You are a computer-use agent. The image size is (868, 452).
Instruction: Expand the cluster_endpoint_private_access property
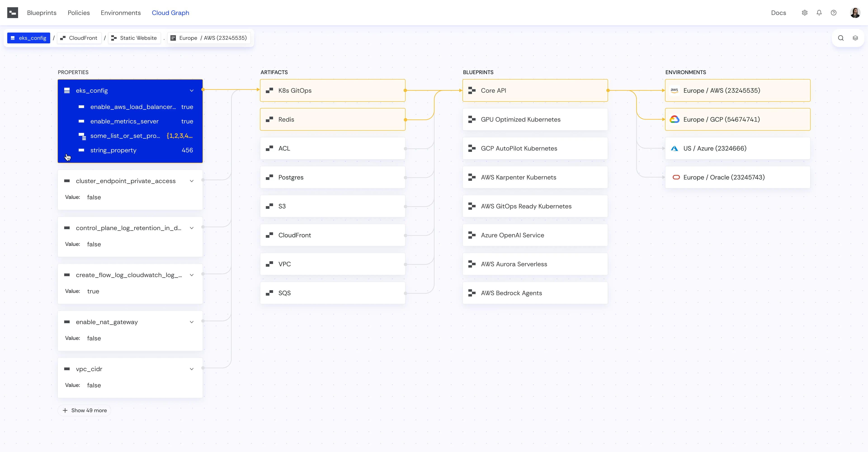[x=191, y=181]
